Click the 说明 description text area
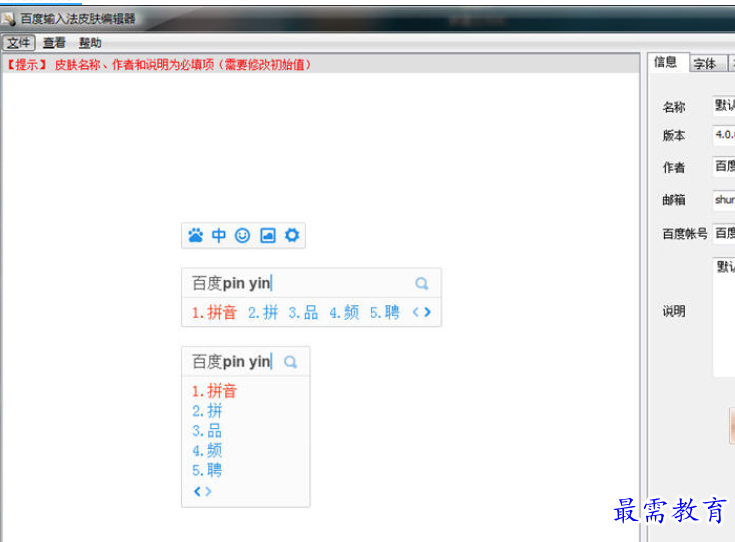 pyautogui.click(x=724, y=317)
